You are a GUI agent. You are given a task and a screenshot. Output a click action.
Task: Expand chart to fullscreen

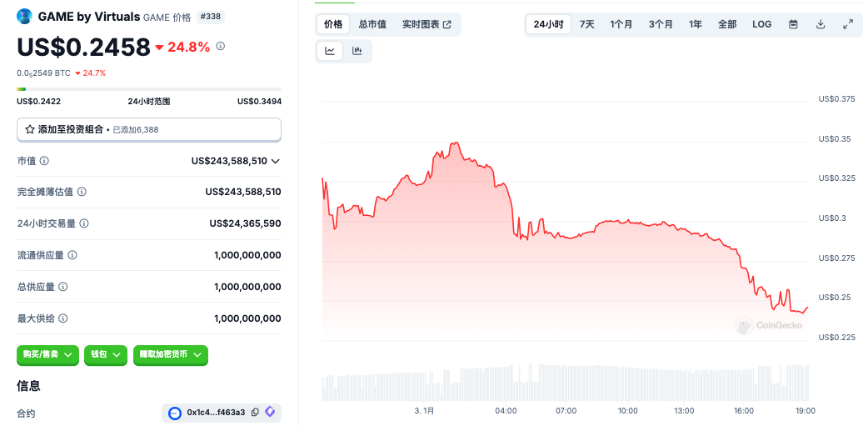847,24
